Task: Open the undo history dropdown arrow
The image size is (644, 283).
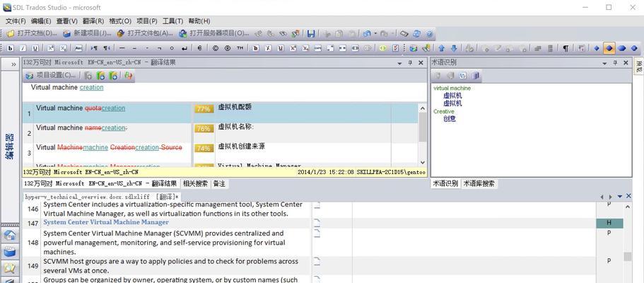Action: (x=375, y=34)
